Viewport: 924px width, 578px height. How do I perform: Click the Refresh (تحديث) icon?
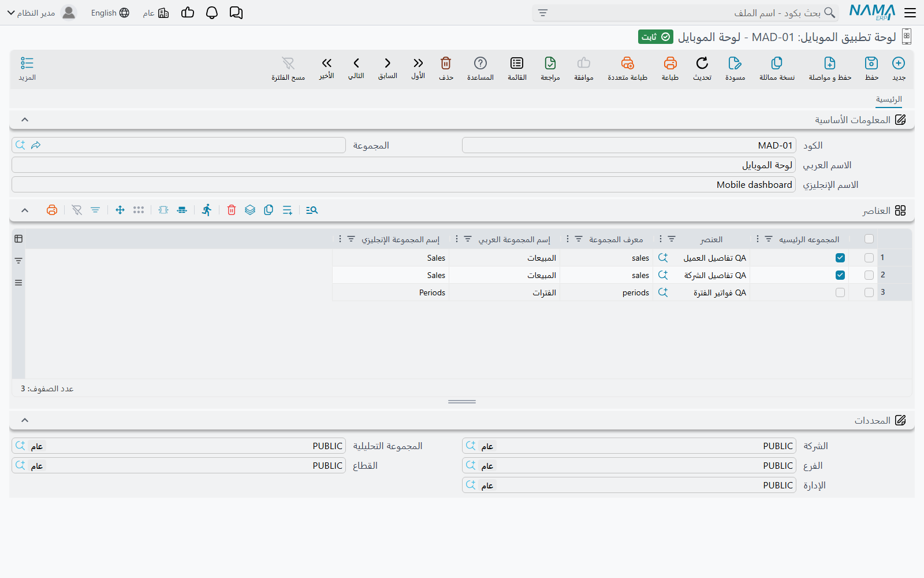[x=702, y=63]
